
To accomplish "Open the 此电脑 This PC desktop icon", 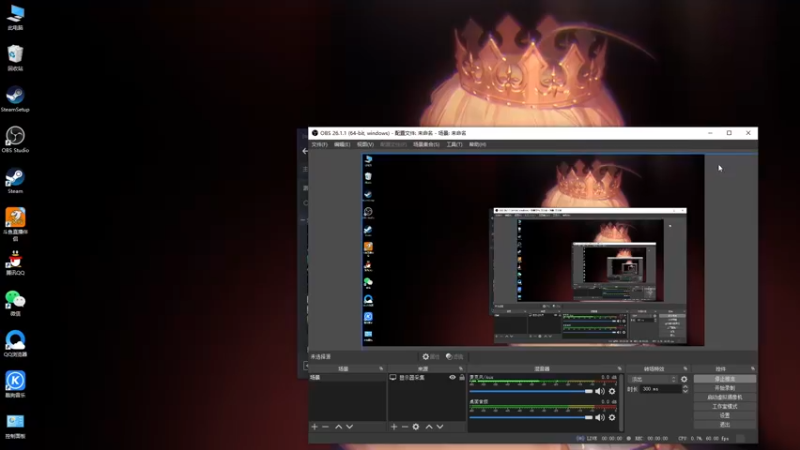I will 15,17.
